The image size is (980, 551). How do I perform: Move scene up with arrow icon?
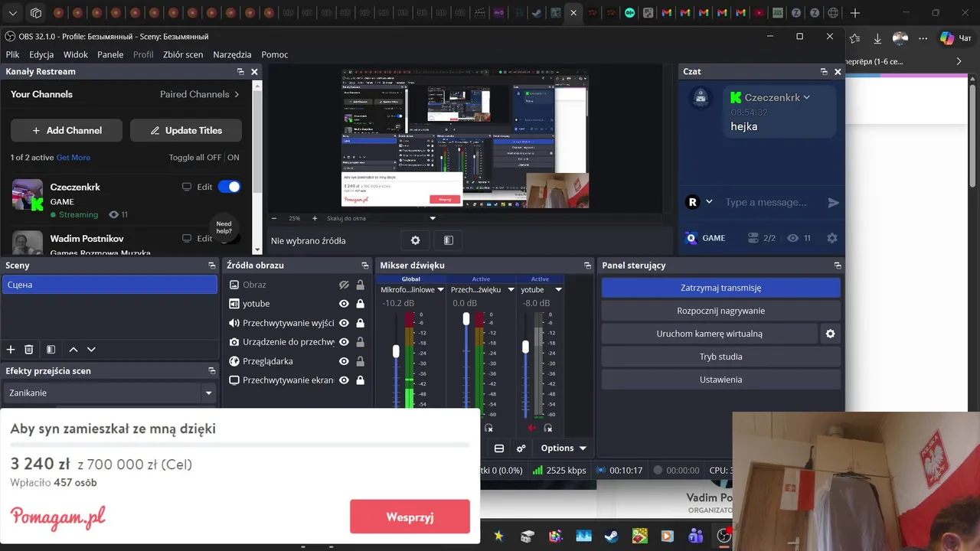coord(73,350)
